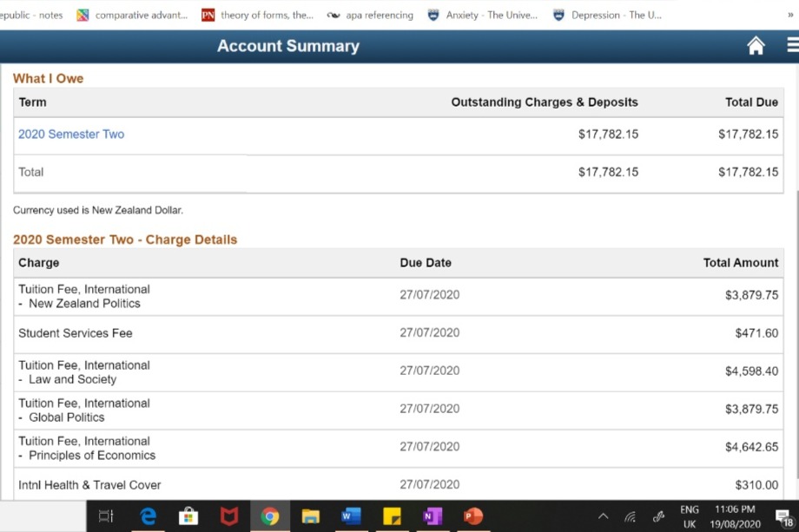Image resolution: width=799 pixels, height=532 pixels.
Task: Click the page vertical scrollbar
Action: pos(796,333)
